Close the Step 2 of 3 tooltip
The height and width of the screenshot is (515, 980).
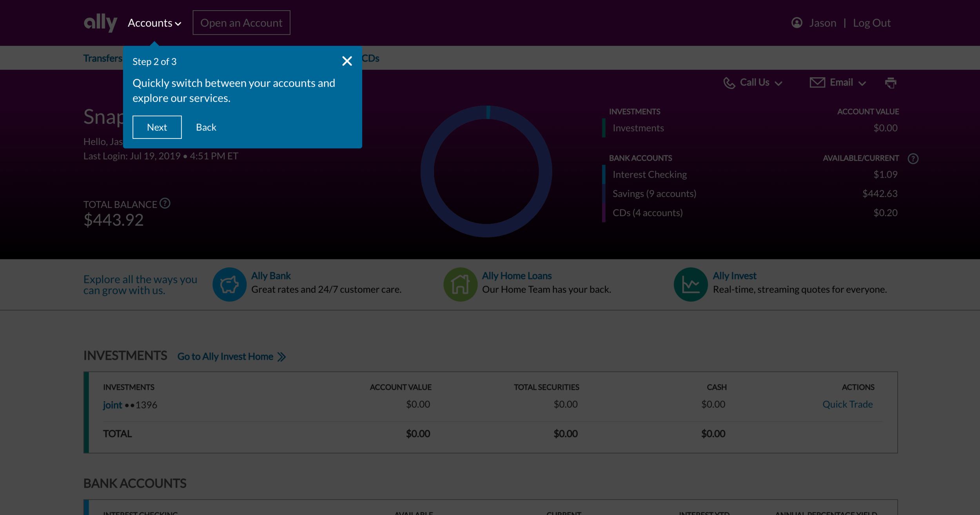pyautogui.click(x=347, y=61)
